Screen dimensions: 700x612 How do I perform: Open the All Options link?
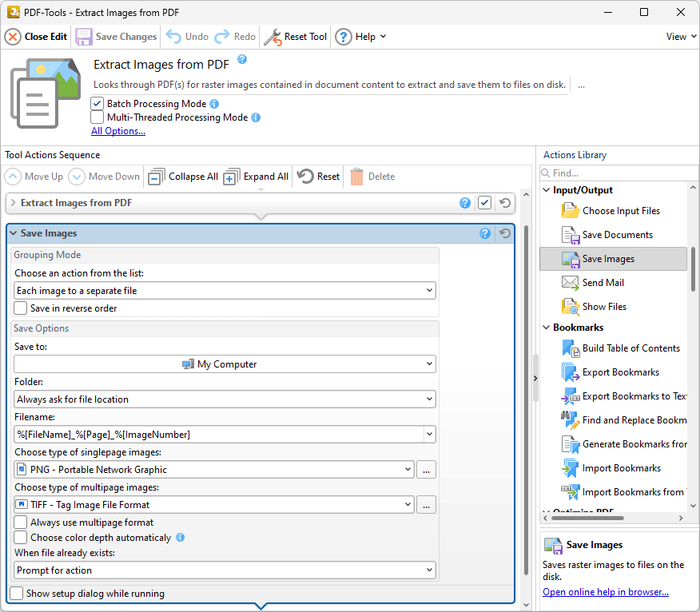click(x=118, y=131)
